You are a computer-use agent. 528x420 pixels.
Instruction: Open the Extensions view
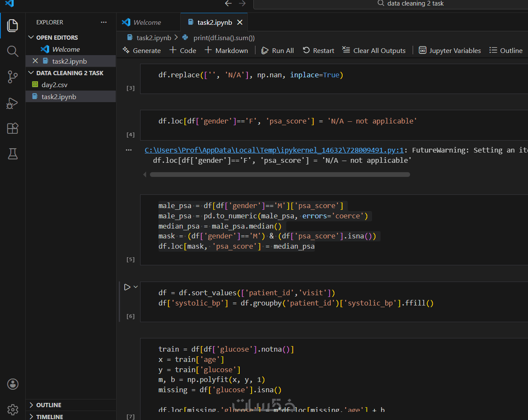click(x=13, y=128)
